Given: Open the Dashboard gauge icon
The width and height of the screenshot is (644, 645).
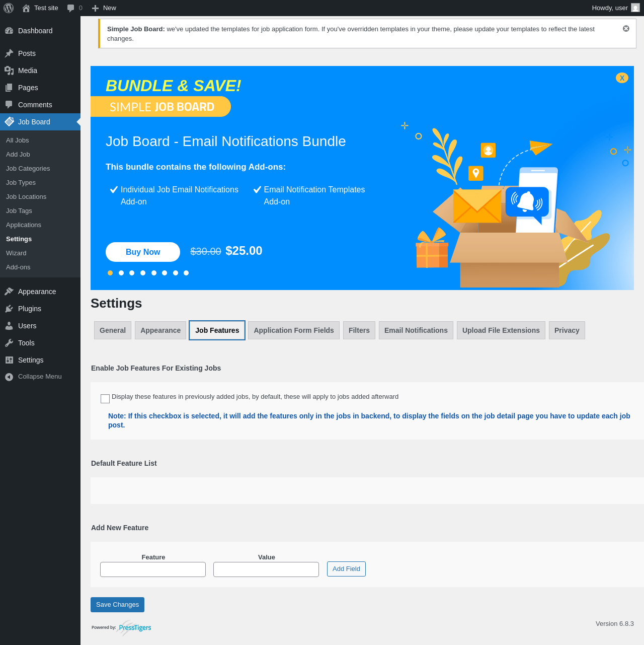Looking at the screenshot, I should point(9,31).
